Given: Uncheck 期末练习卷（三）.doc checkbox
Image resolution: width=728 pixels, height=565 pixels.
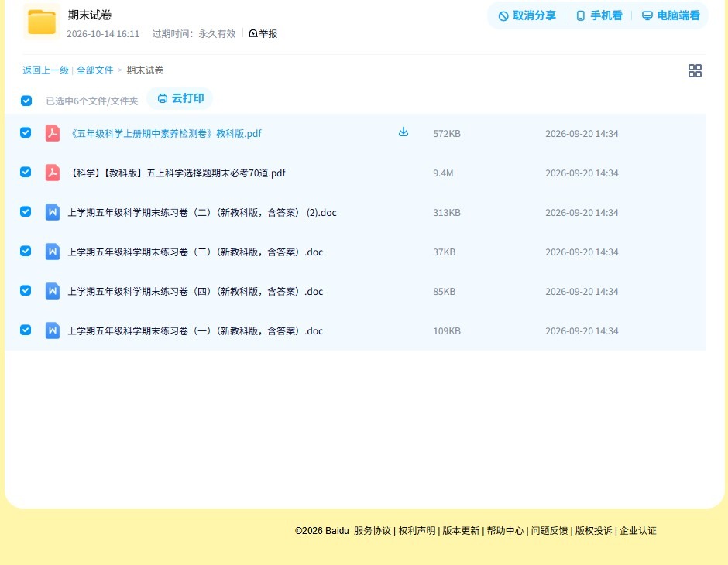Looking at the screenshot, I should click(26, 251).
